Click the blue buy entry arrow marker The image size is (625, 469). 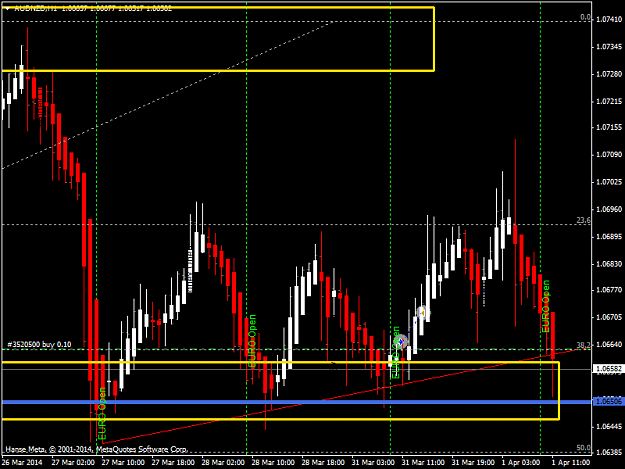pos(401,341)
